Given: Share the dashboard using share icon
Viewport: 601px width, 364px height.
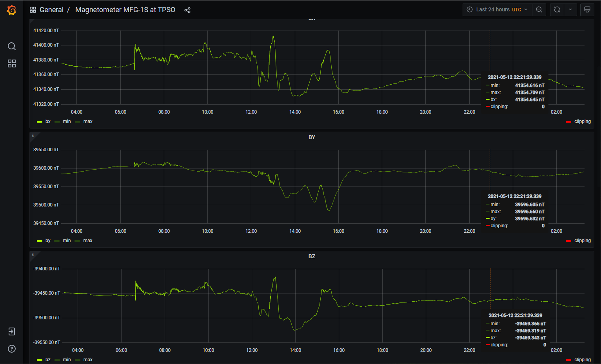Looking at the screenshot, I should [x=187, y=10].
